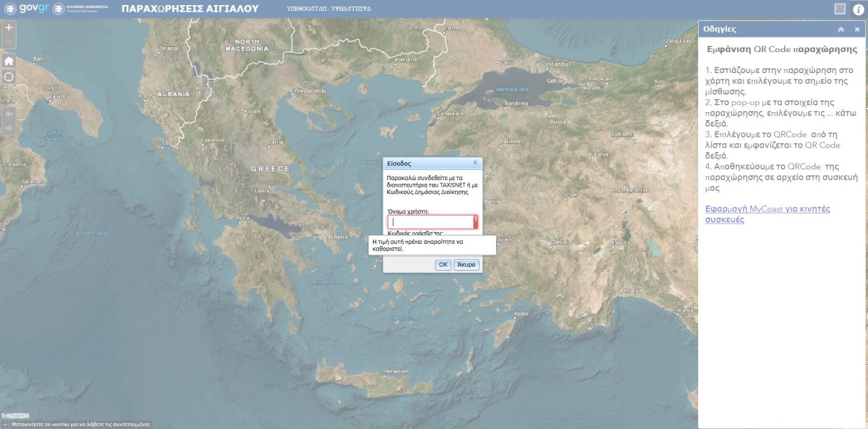The height and width of the screenshot is (429, 868).
Task: Click the gov.gr logo
Action: pos(28,9)
